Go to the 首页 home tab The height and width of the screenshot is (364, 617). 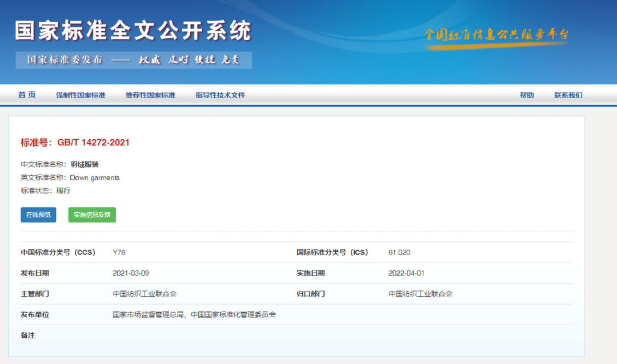tap(27, 95)
